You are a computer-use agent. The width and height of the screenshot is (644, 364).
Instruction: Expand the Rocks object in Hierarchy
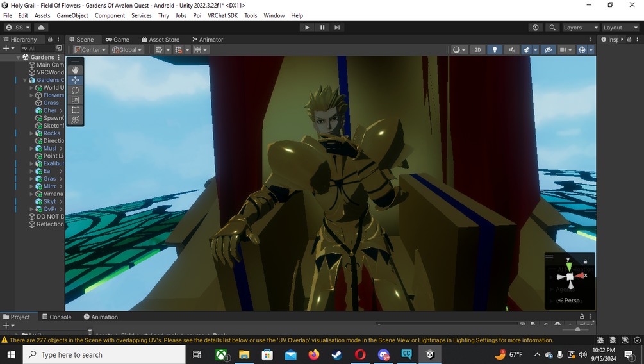coord(31,133)
